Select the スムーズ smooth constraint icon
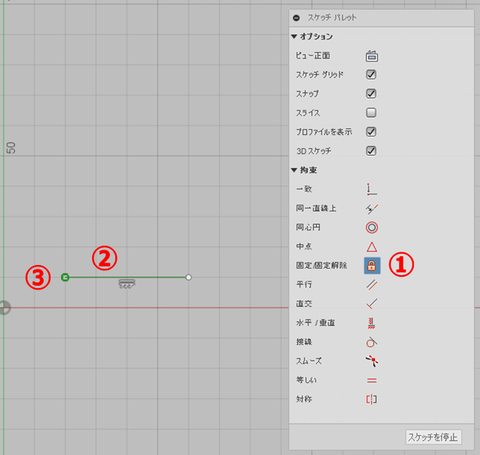 [372, 361]
